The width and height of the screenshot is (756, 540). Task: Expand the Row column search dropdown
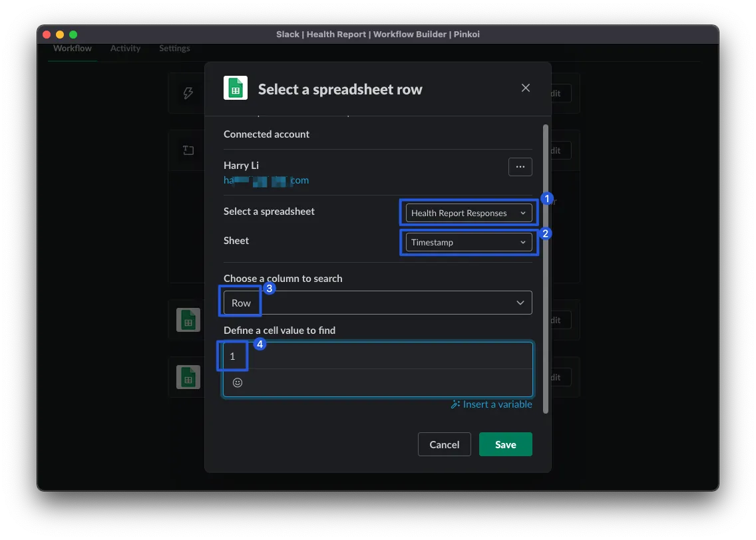(x=377, y=303)
